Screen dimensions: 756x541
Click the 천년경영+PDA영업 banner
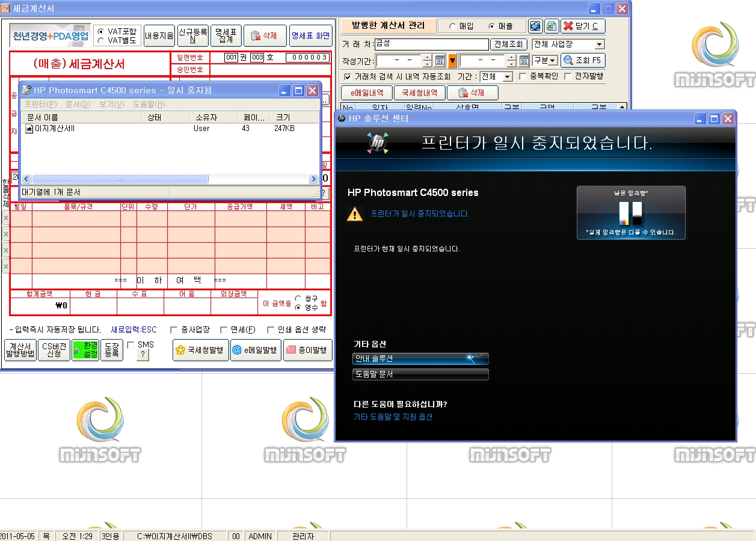(51, 35)
